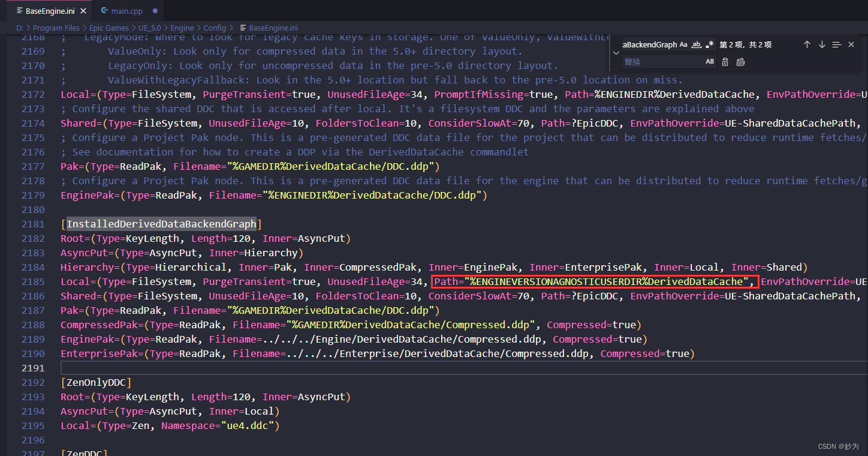Click line number 2191 in gutter
The height and width of the screenshot is (456, 868).
click(x=32, y=368)
